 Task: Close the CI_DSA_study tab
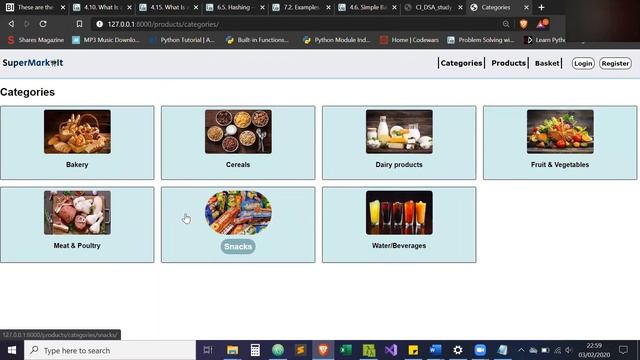click(x=460, y=7)
